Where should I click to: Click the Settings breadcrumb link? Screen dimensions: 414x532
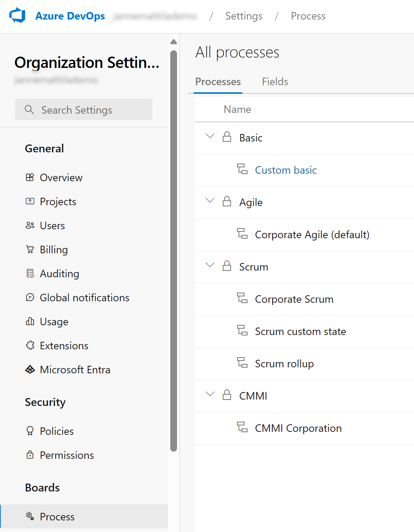click(x=244, y=16)
